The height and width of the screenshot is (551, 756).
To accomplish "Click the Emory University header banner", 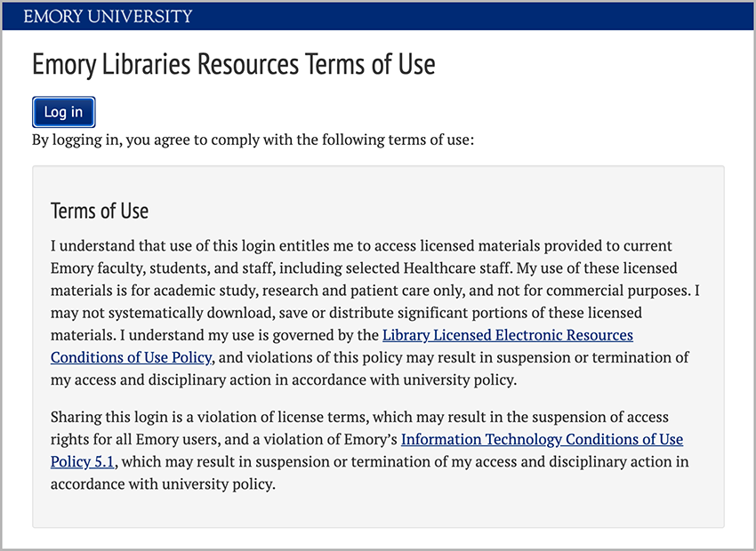I will [378, 16].
